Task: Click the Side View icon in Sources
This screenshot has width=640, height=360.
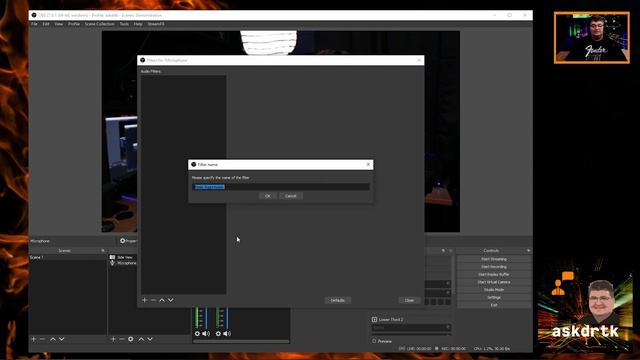Action: click(x=112, y=257)
